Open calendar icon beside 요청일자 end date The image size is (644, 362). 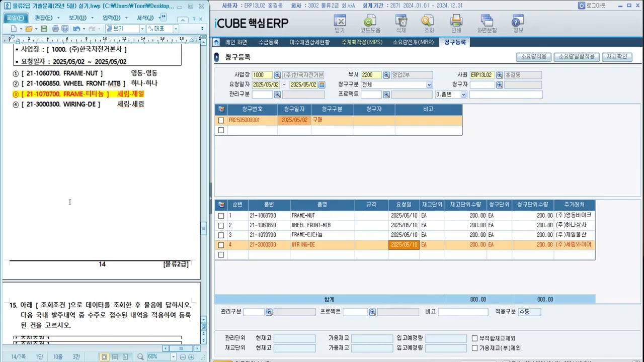(322, 84)
